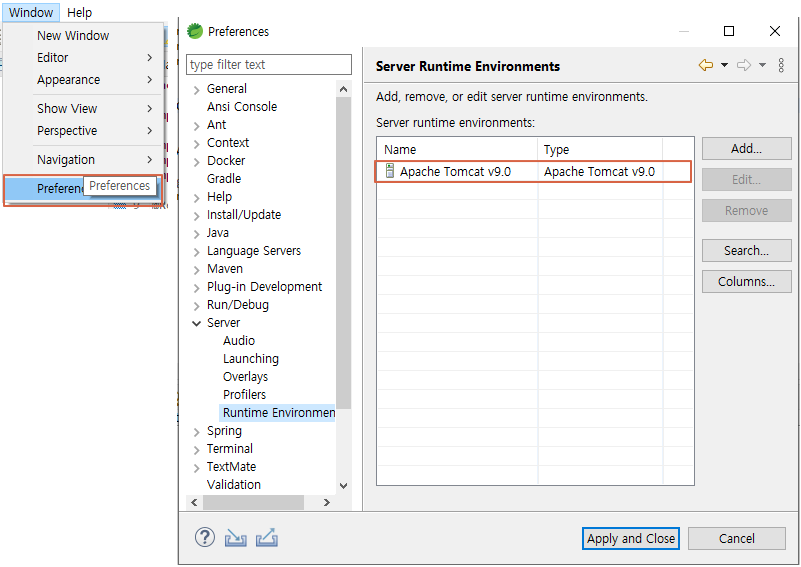Screen dimensions: 801x567
Task: Click the Cancel button
Action: (x=737, y=538)
